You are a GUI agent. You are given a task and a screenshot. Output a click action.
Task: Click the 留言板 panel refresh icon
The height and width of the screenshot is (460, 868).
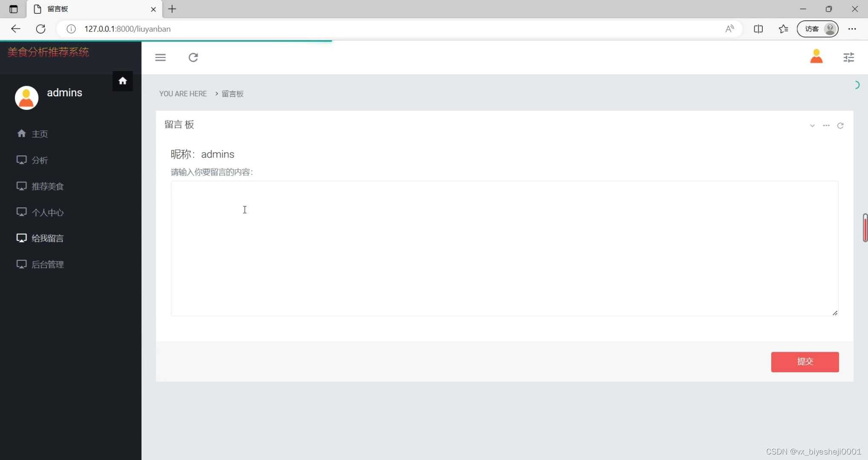pyautogui.click(x=840, y=125)
